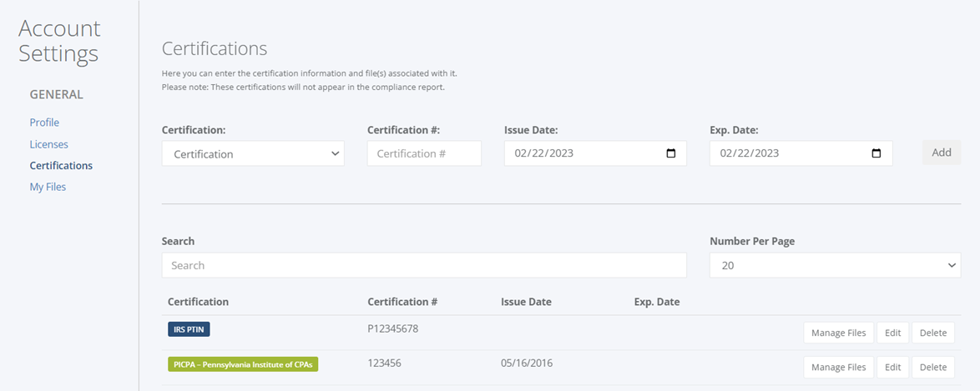Screen dimensions: 980x391
Task: Open My Files in the sidebar
Action: click(x=48, y=187)
